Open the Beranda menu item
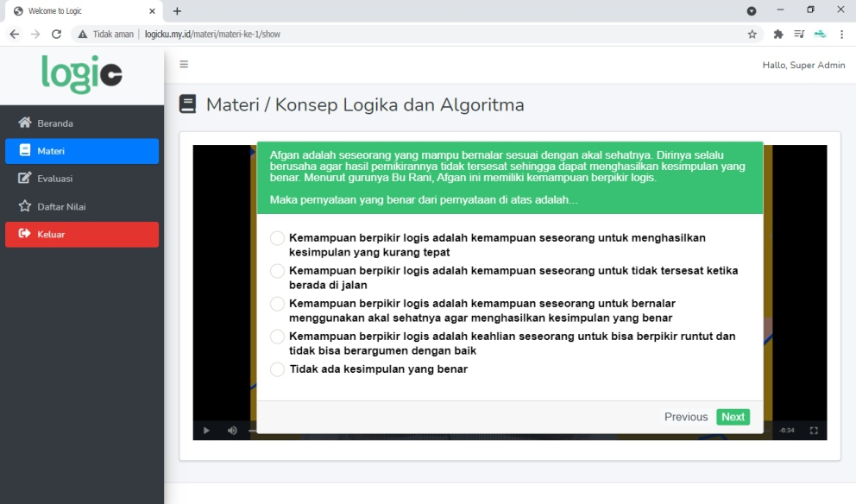The width and height of the screenshot is (856, 504). point(55,123)
